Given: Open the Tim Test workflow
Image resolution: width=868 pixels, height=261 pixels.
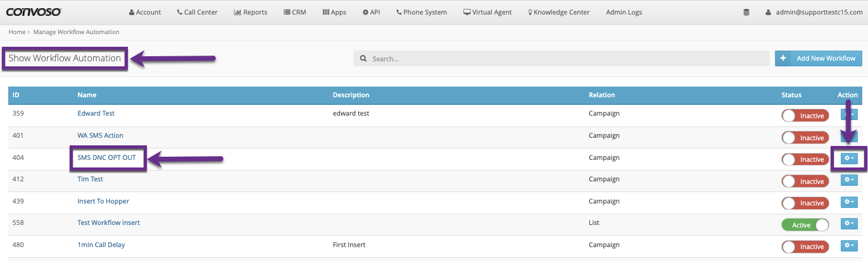Looking at the screenshot, I should (90, 179).
